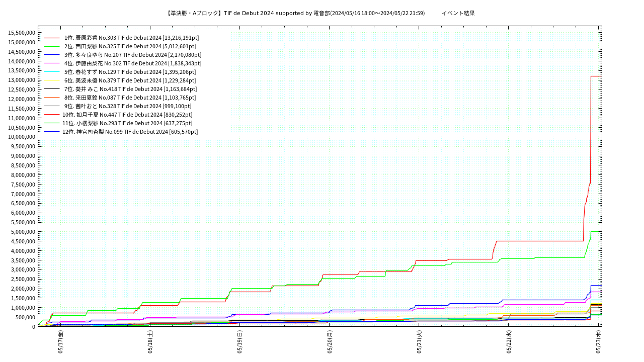Select the 7位 No.418 legend entry
644x362 pixels.
[x=131, y=89]
